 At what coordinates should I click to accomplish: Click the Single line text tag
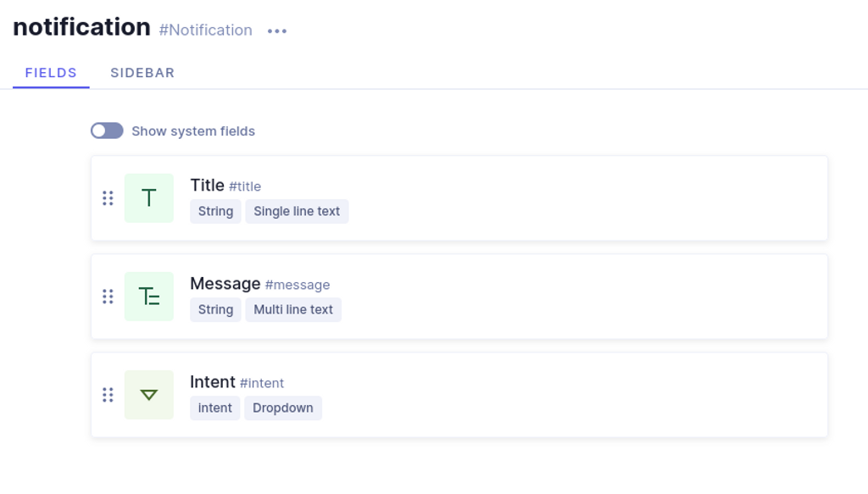point(297,211)
